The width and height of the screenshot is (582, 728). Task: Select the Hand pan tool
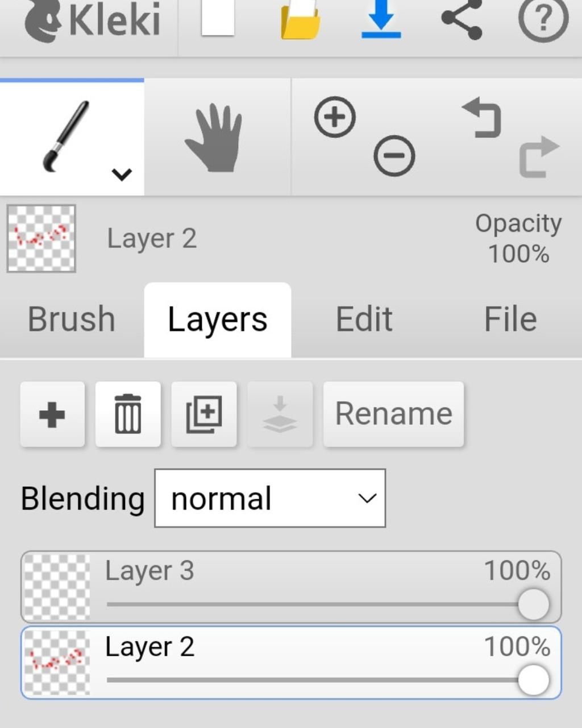click(214, 138)
